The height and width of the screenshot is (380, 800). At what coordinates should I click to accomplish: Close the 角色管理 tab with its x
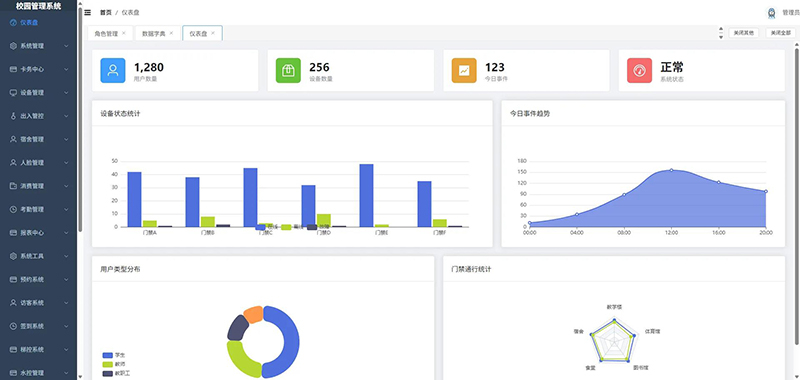click(x=123, y=33)
